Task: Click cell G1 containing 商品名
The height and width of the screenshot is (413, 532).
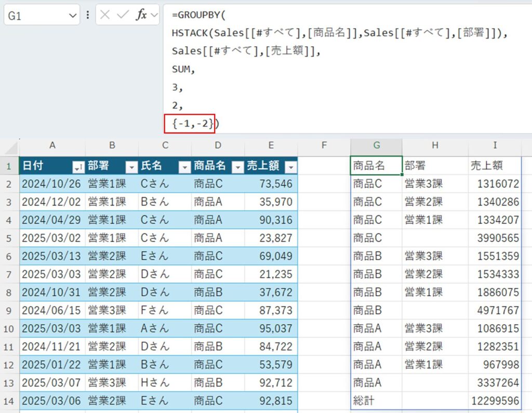Action: click(x=377, y=166)
